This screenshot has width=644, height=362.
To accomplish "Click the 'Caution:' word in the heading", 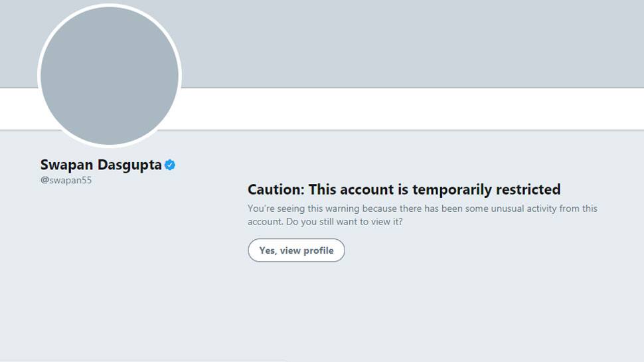I will point(276,189).
